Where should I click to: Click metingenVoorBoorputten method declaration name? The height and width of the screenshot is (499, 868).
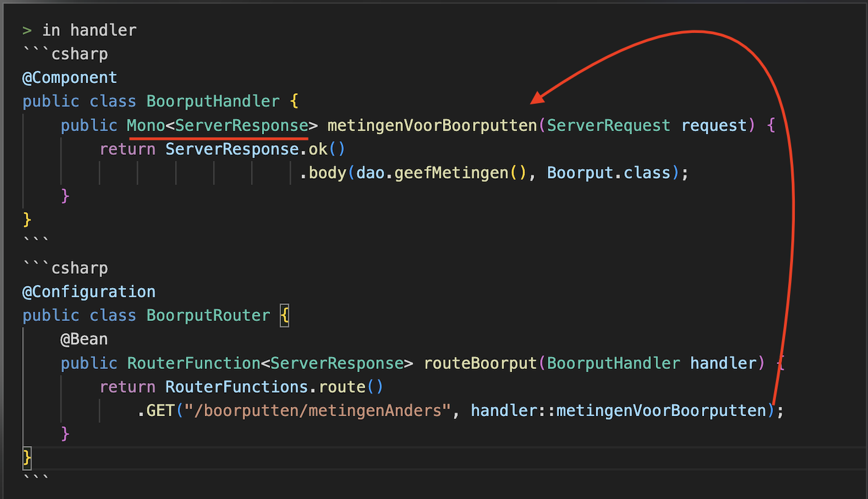[x=432, y=126]
